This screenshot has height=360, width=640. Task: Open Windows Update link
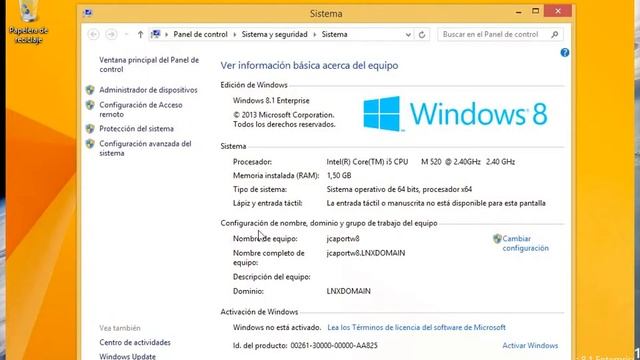click(127, 356)
